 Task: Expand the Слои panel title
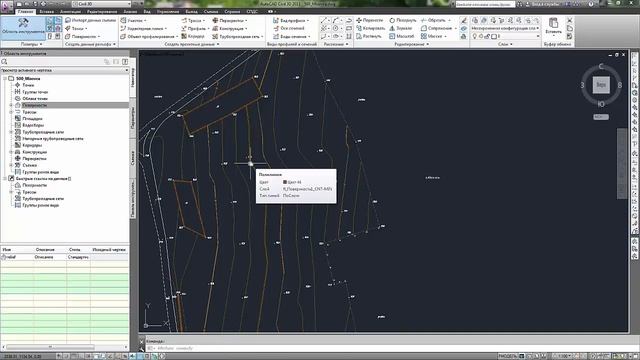pos(505,44)
